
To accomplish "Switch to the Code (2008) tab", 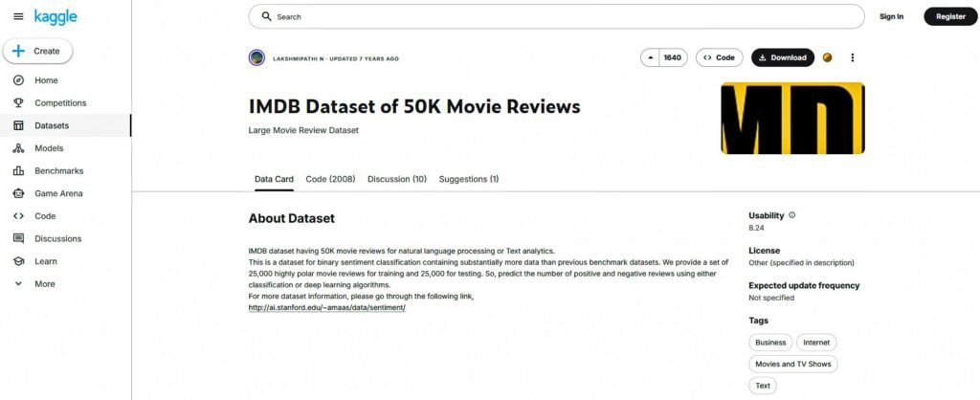I will [x=330, y=179].
